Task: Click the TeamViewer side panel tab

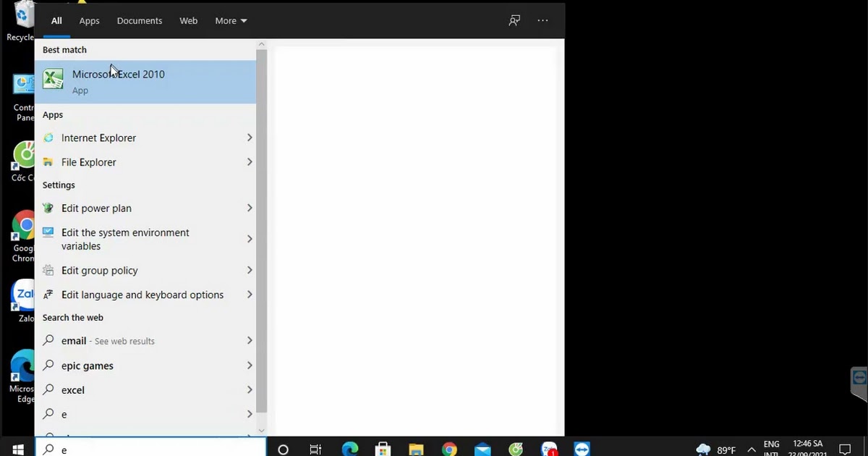Action: point(859,384)
